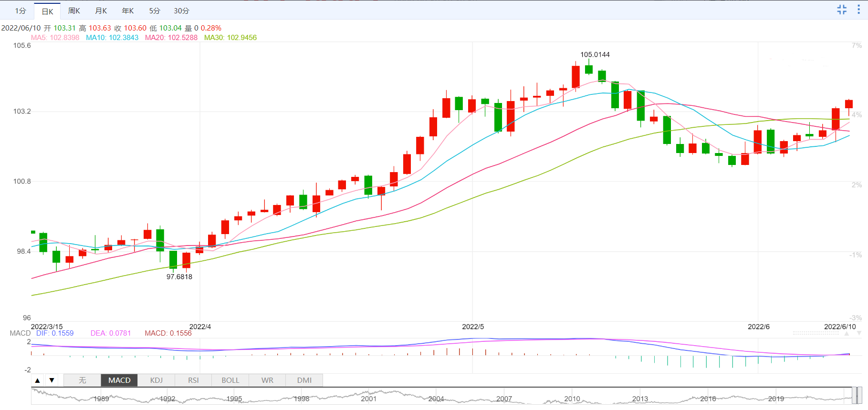Click the 105.6 y-axis price label
The width and height of the screenshot is (868, 410).
[22, 46]
